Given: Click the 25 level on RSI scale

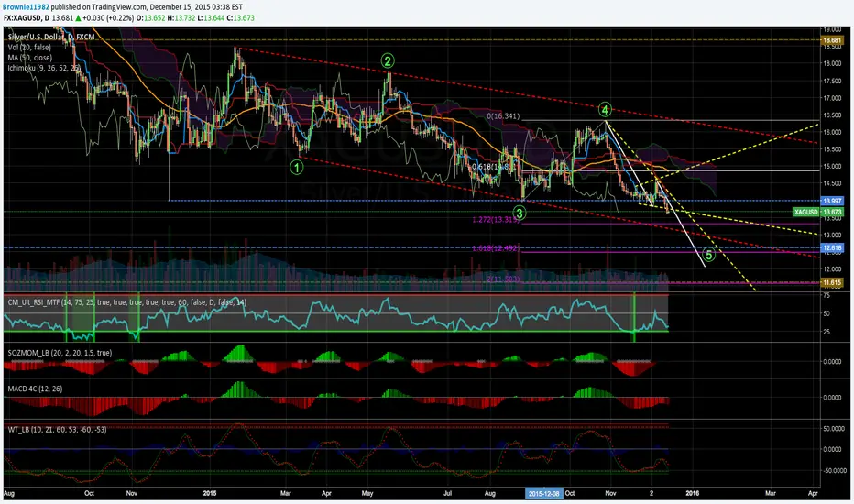Looking at the screenshot, I should [827, 332].
